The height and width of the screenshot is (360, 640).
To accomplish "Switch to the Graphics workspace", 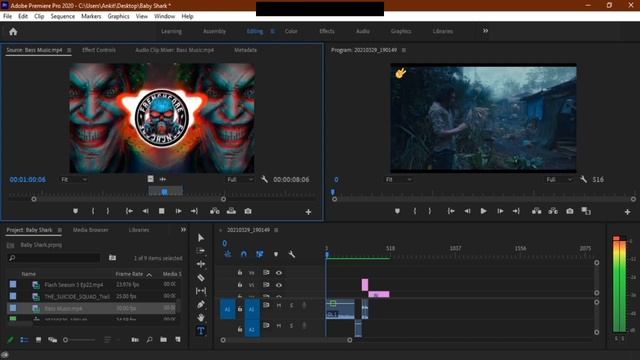I will pyautogui.click(x=401, y=31).
